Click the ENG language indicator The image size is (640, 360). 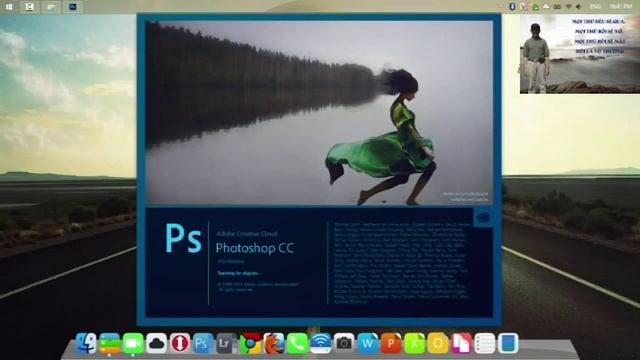595,7
